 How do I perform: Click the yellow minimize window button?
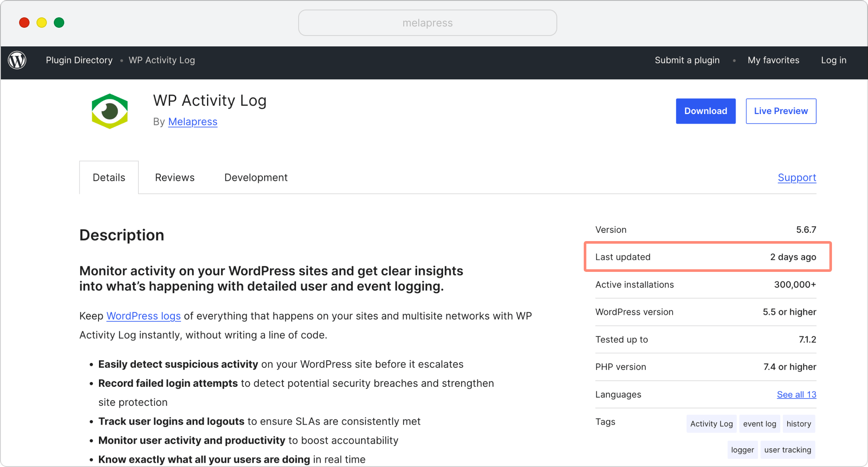click(42, 23)
